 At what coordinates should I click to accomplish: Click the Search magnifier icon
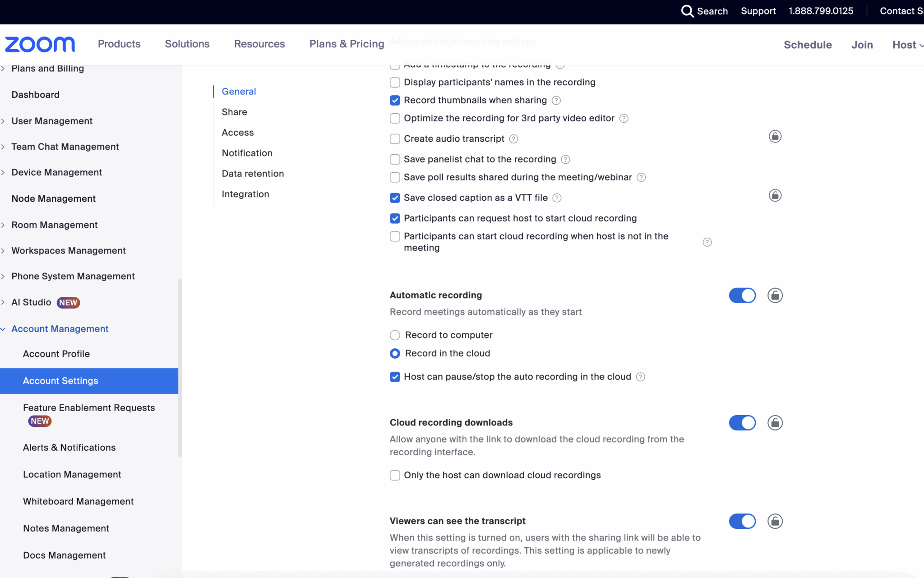click(688, 11)
